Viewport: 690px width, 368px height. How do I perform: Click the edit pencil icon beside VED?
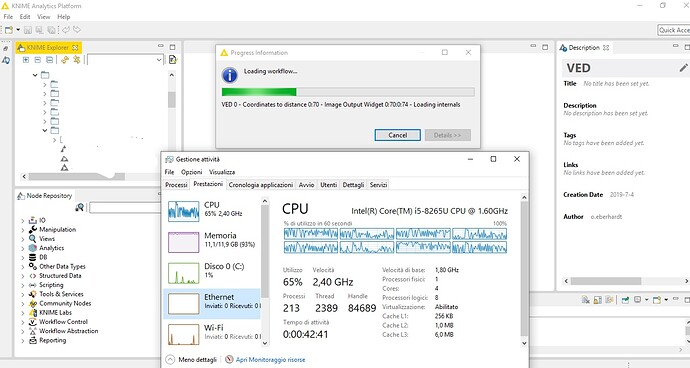683,68
